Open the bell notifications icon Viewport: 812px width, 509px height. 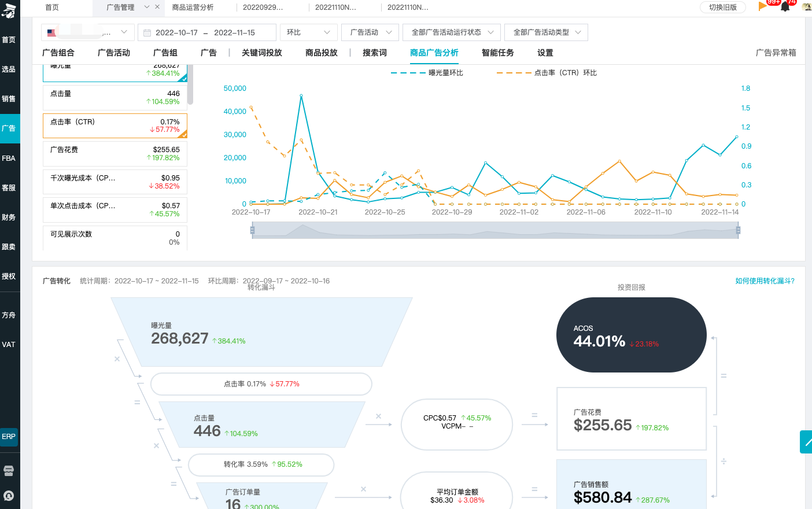(785, 7)
